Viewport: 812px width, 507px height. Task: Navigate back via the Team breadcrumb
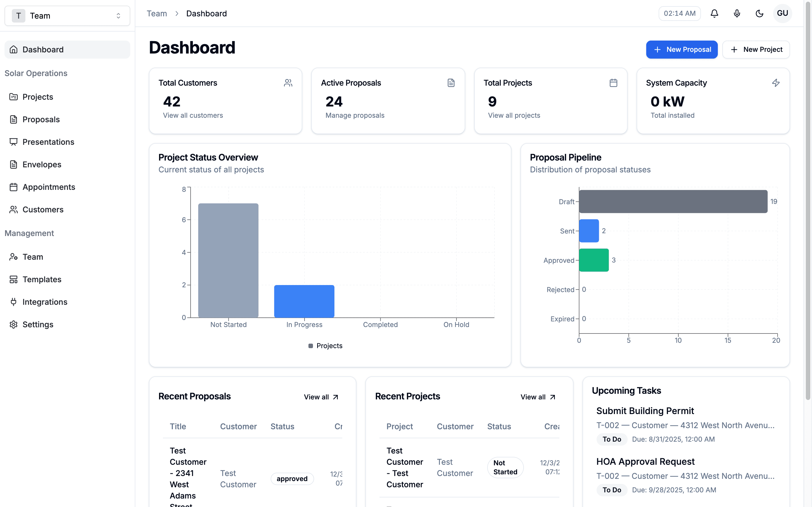coord(157,14)
